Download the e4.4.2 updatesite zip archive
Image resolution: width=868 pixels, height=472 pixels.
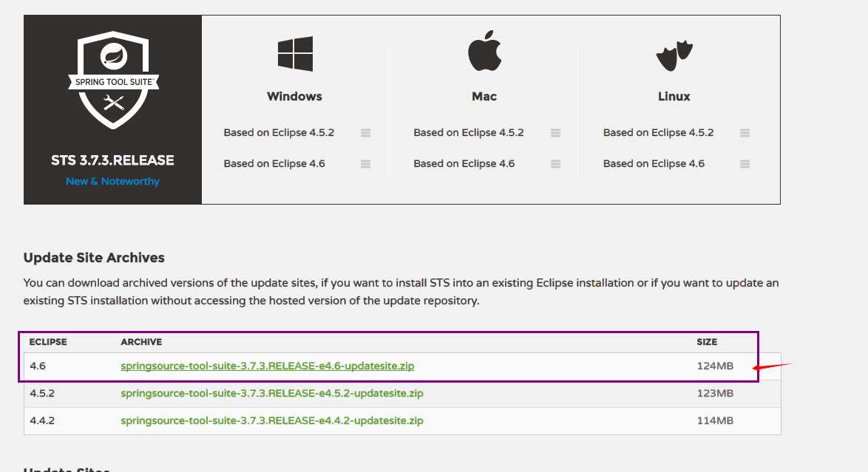[x=272, y=420]
